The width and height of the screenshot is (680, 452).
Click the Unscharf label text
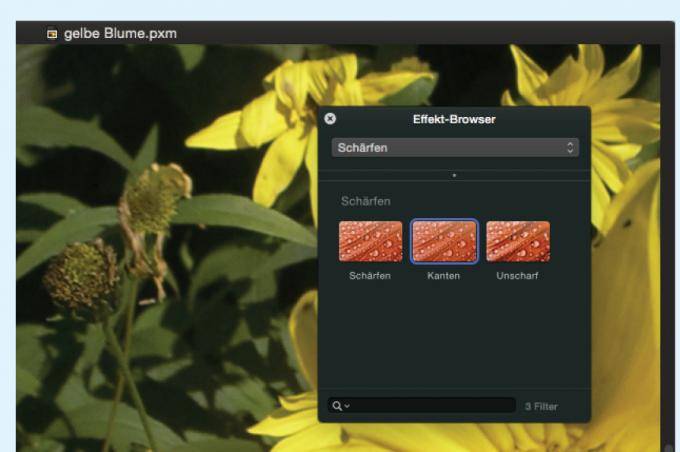coord(517,275)
